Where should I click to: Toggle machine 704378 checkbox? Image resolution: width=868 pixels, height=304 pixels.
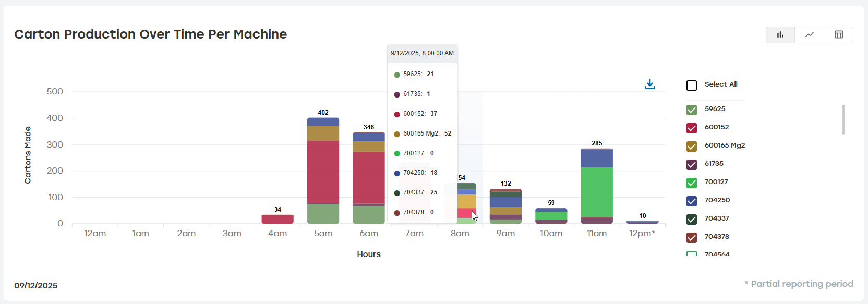692,238
